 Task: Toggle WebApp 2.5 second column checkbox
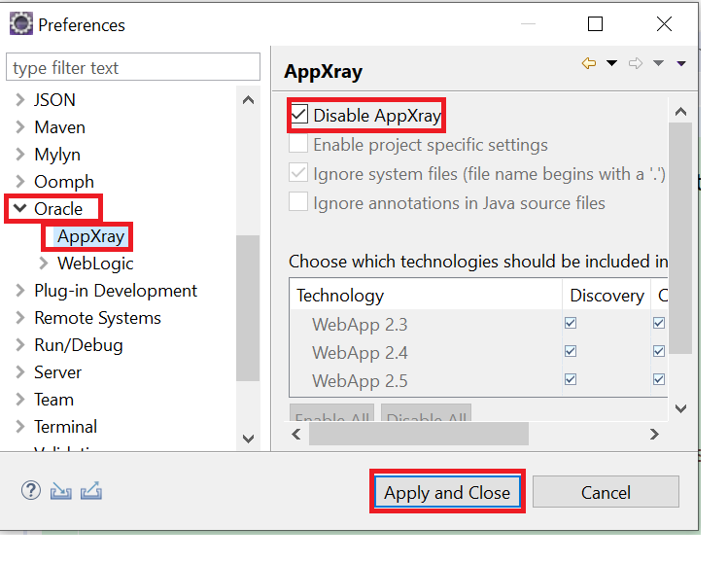659,379
